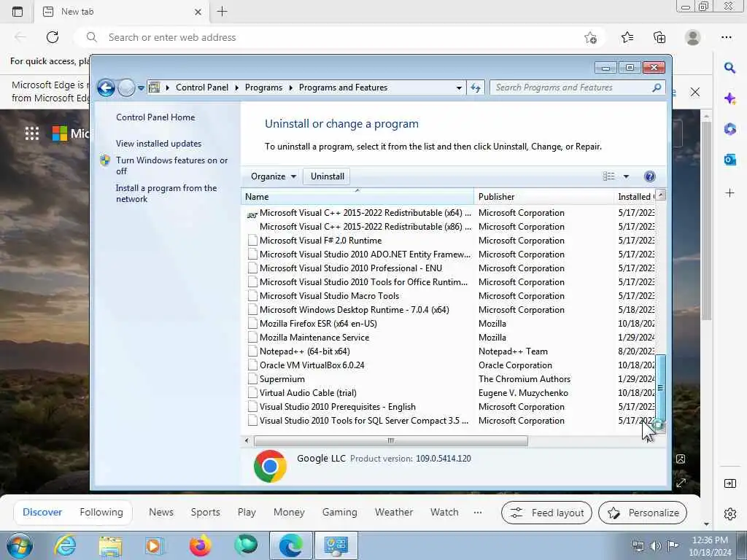Expand the address bar history dropdown
This screenshot has width=747, height=560.
point(459,87)
